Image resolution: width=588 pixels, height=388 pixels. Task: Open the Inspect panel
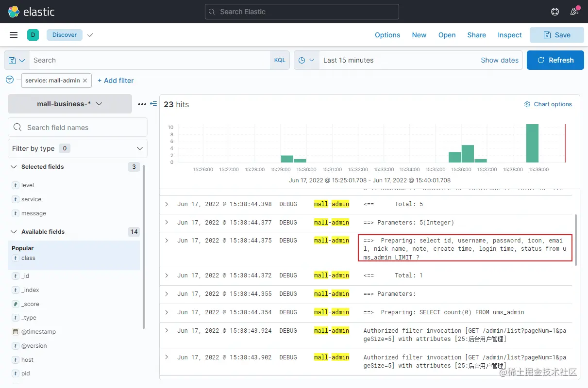pos(510,35)
